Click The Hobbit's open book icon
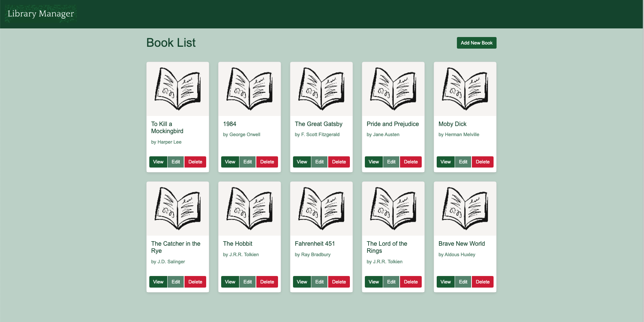 [249, 209]
